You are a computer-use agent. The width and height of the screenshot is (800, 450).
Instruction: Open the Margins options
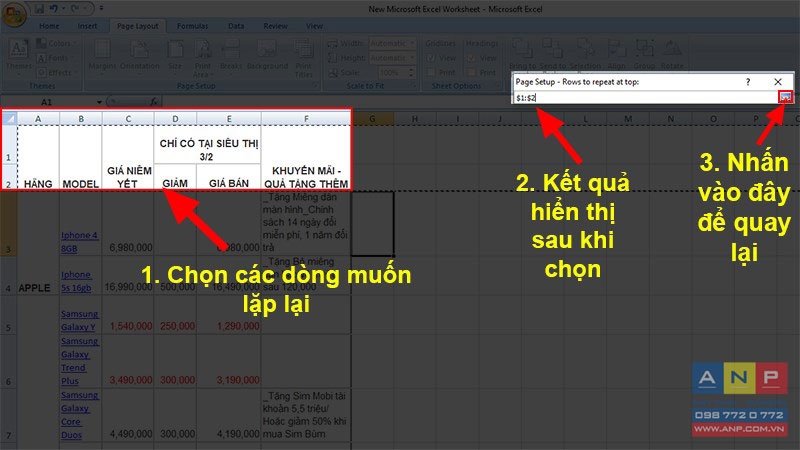[102, 55]
